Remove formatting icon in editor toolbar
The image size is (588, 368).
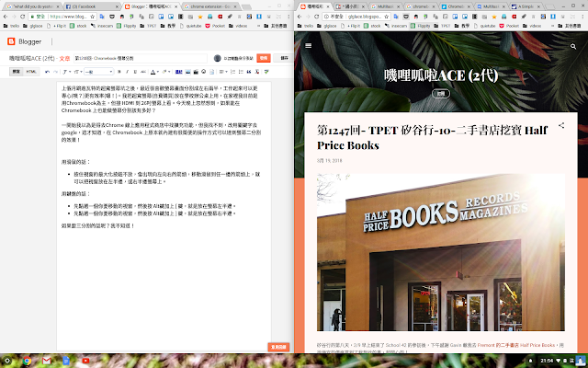click(257, 72)
